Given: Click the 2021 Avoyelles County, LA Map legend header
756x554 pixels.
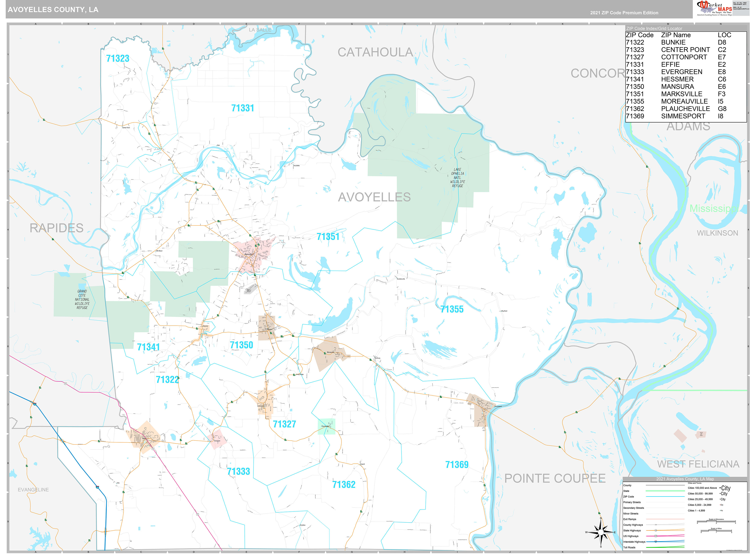Looking at the screenshot, I should (685, 479).
